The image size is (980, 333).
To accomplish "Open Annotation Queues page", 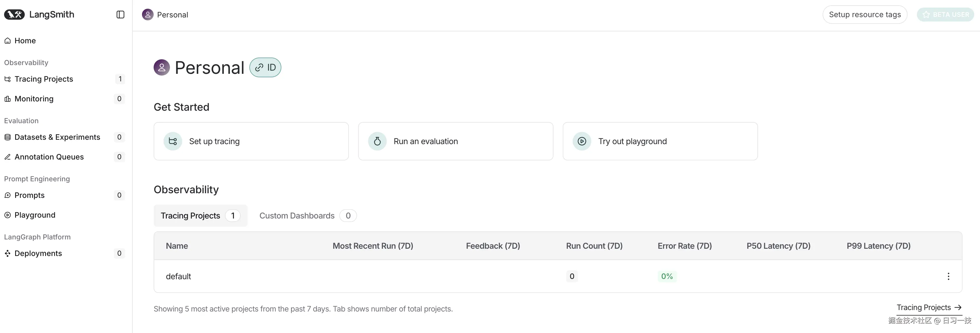I will [64, 157].
